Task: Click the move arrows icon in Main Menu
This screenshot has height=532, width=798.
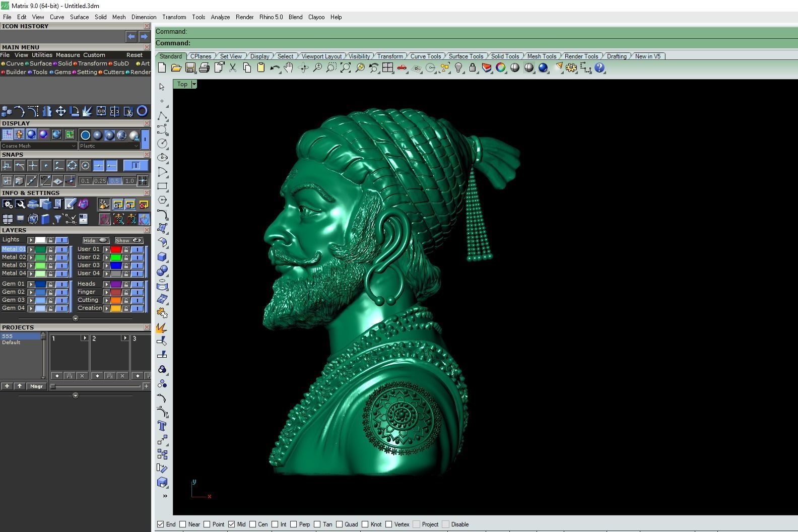Action: click(x=60, y=111)
